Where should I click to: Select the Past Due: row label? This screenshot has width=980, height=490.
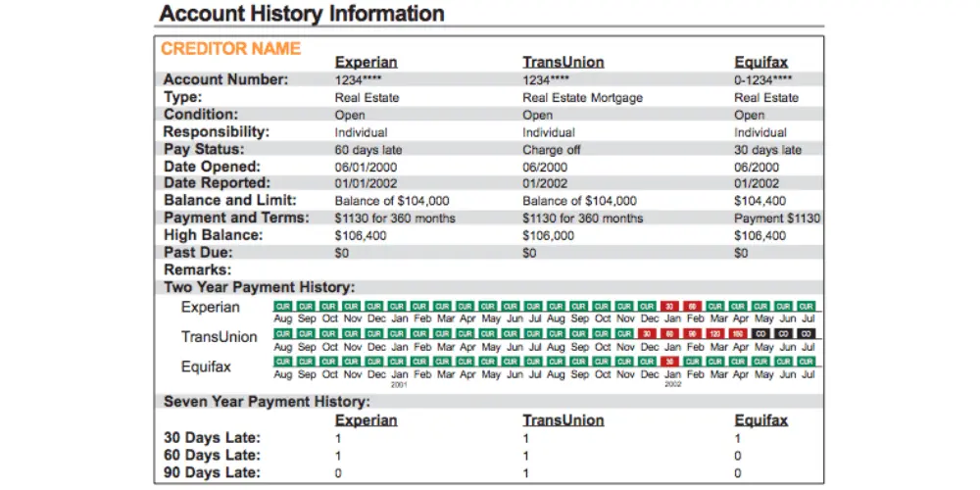tap(198, 253)
